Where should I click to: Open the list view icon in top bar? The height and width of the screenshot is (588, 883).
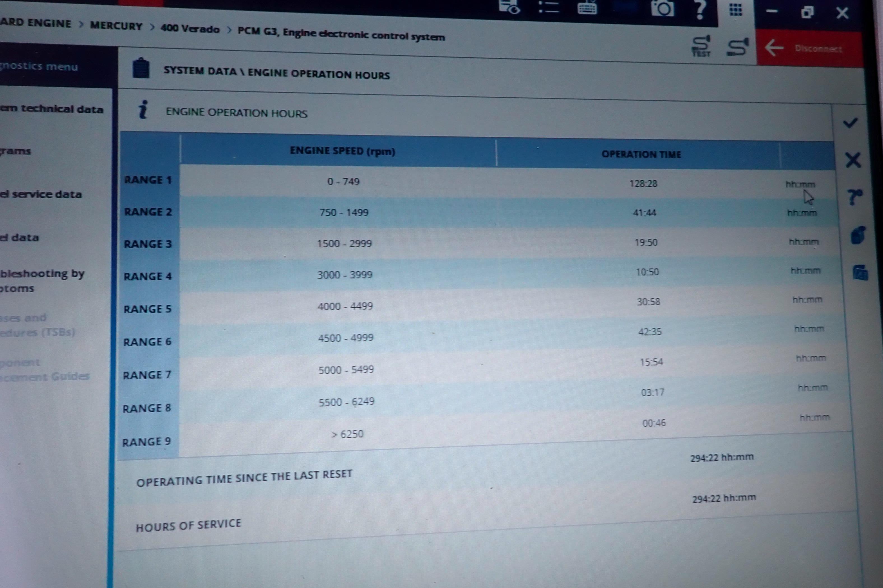548,6
